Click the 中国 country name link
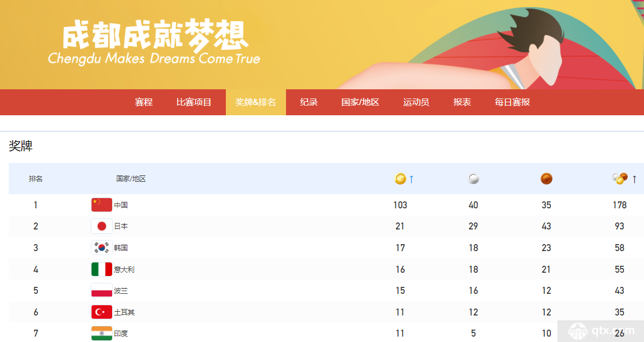Screen dimensions: 644x342 pos(121,205)
